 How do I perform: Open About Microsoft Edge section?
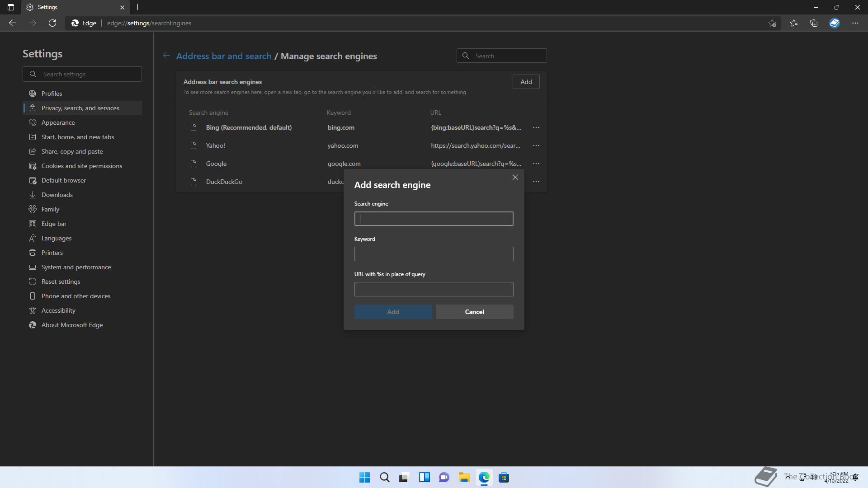[x=82, y=325]
